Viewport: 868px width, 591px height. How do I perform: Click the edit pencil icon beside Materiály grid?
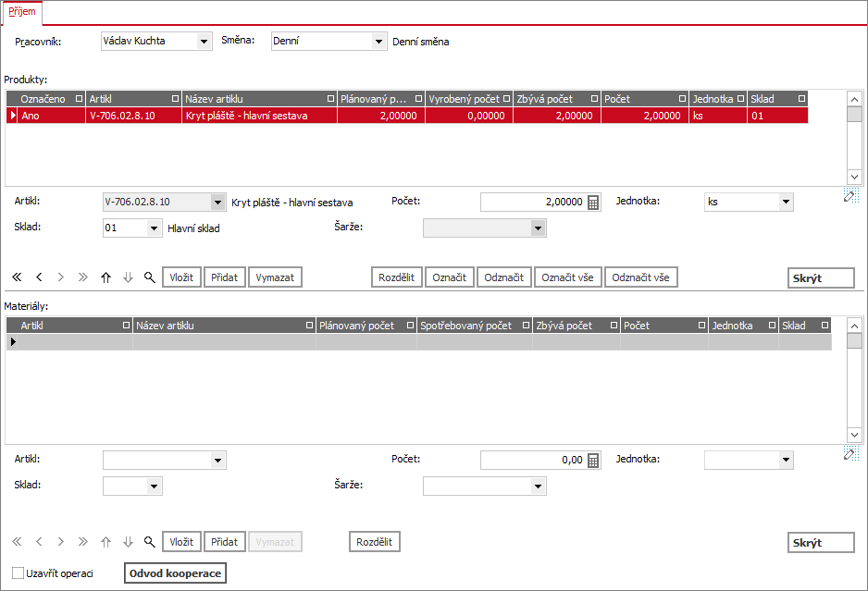[850, 453]
